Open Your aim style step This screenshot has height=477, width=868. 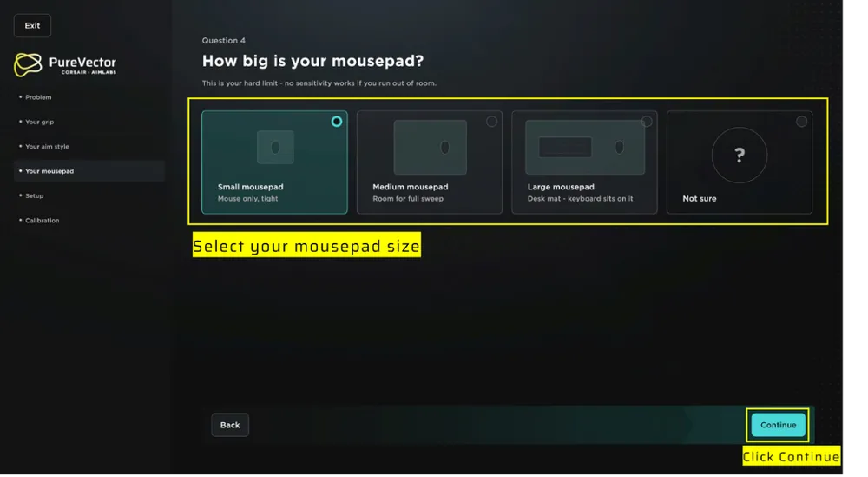[47, 146]
